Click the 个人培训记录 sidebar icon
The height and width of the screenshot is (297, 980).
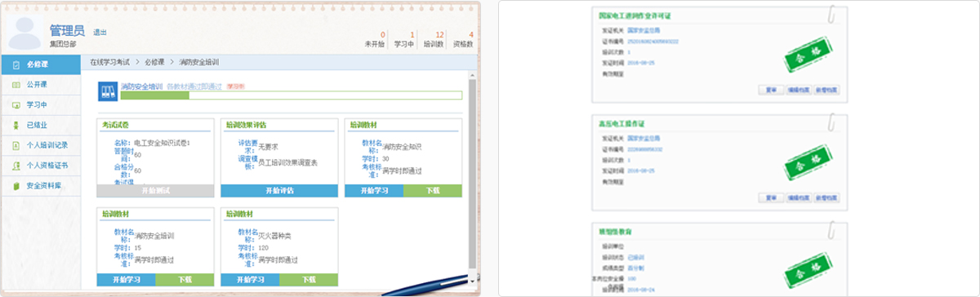point(16,145)
